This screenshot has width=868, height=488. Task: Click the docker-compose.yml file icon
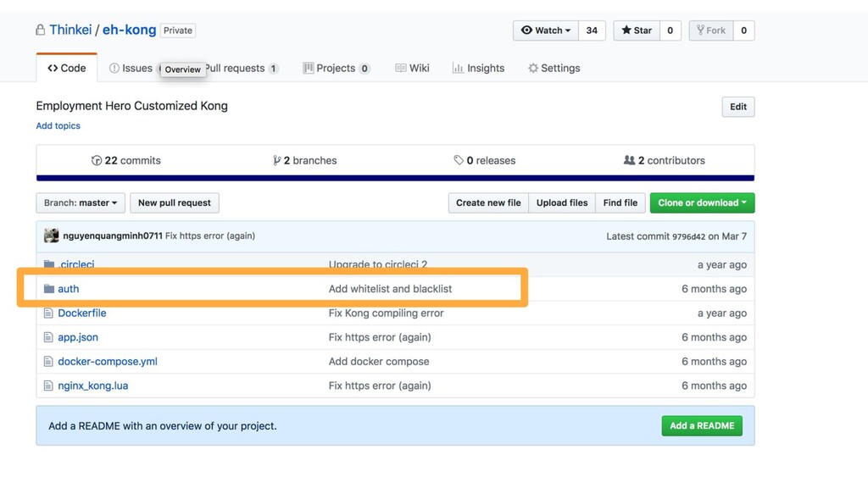[x=48, y=361]
